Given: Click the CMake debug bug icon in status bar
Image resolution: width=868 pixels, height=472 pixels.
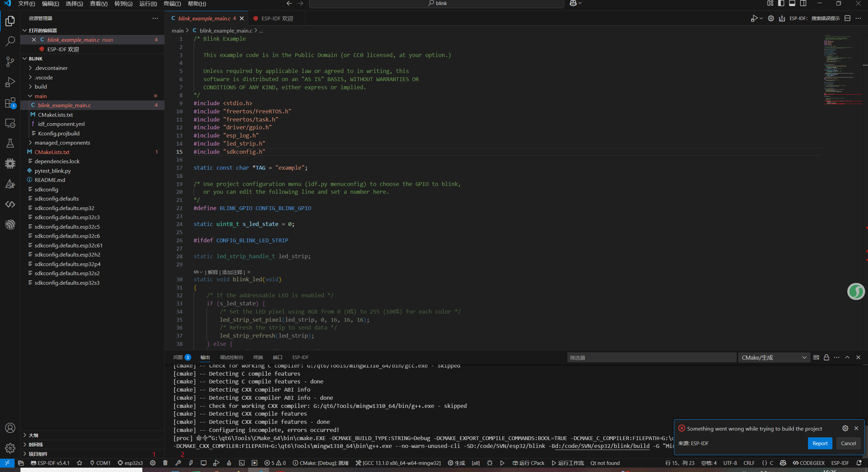Looking at the screenshot, I should tap(490, 463).
